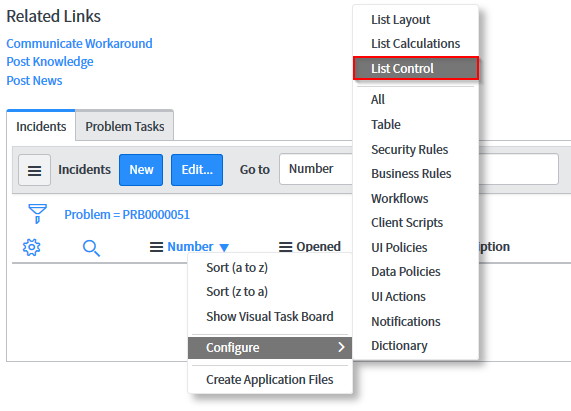The image size is (571, 411).
Task: Switch to the Problem Tasks tab
Action: coord(125,126)
